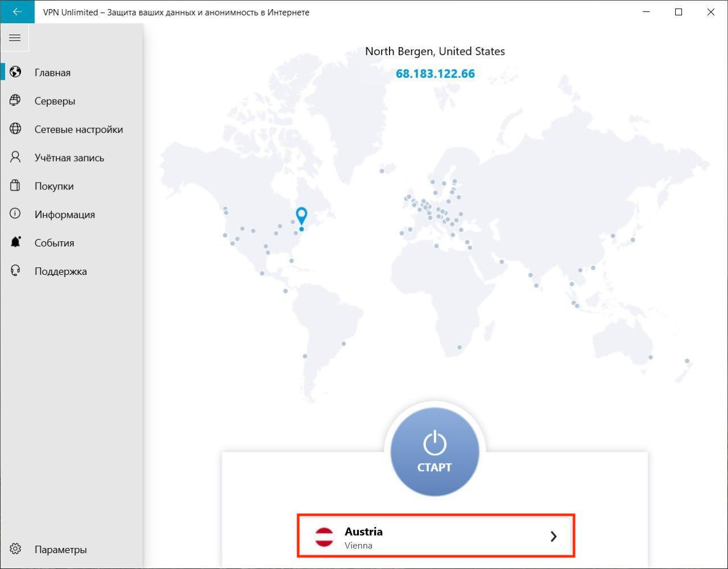The image size is (728, 569).
Task: Expand the server list chevron arrow
Action: click(553, 537)
